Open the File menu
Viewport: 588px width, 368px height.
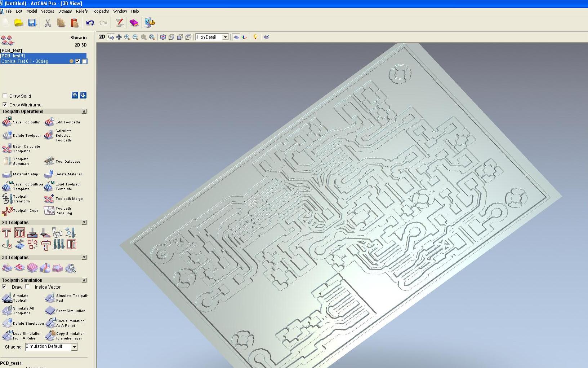coord(9,11)
